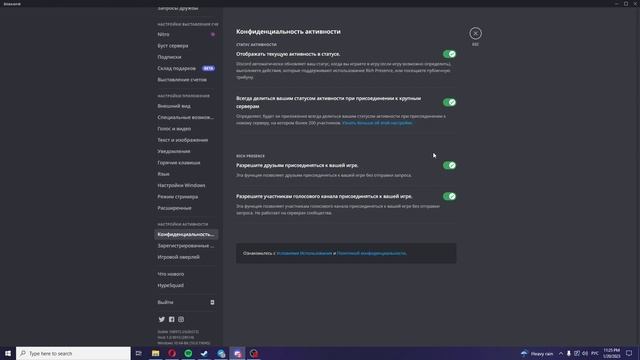
Task: Click the BETA badge next to Склад подарков
Action: pyautogui.click(x=208, y=68)
